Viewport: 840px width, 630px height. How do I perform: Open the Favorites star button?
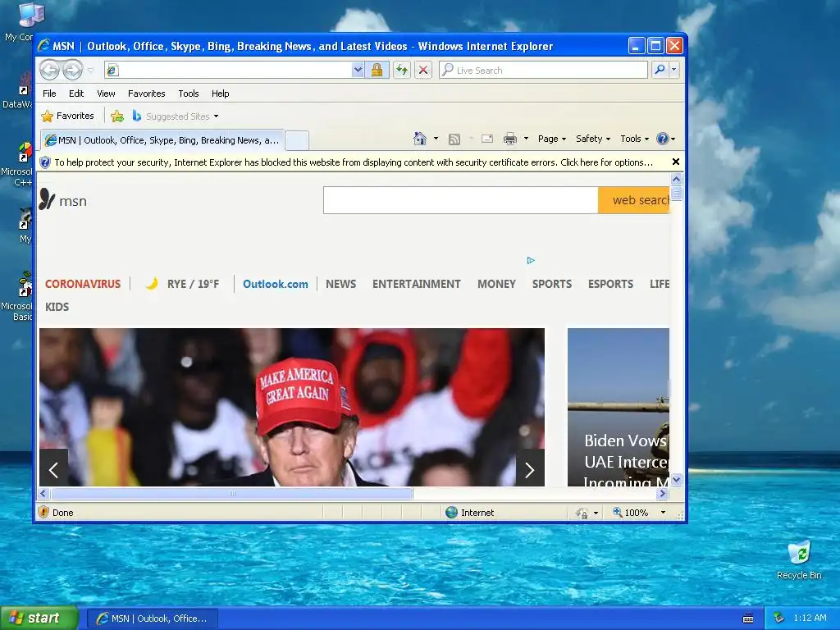pos(68,116)
